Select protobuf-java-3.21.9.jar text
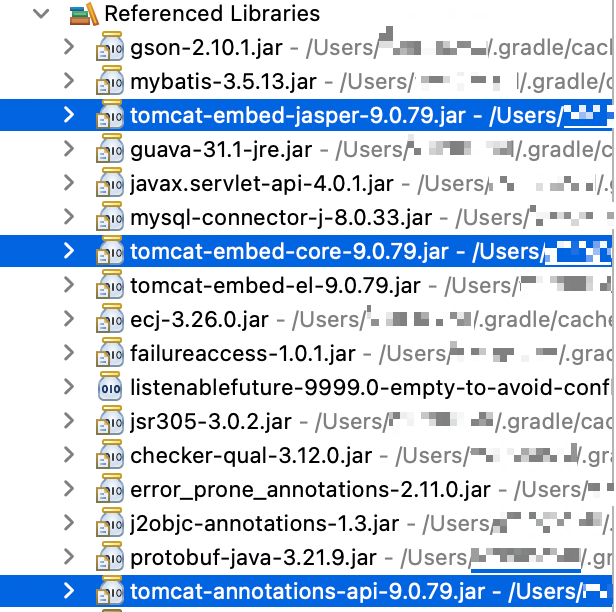 pyautogui.click(x=253, y=558)
